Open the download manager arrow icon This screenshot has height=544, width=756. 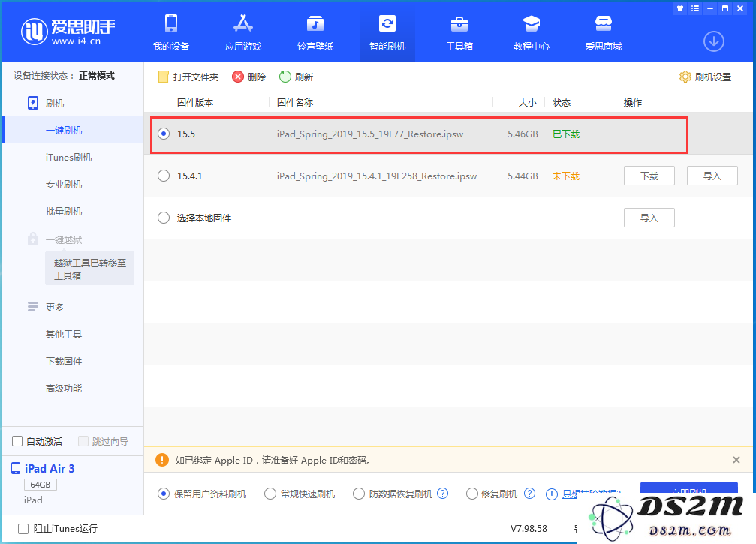713,41
